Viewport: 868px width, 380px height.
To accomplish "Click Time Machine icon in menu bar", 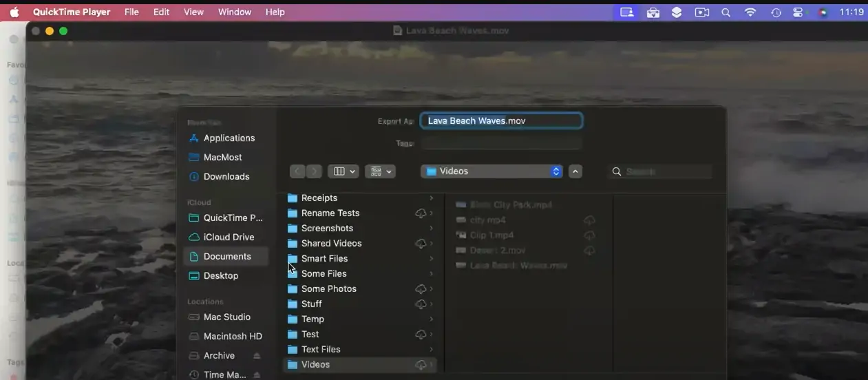I will [776, 12].
